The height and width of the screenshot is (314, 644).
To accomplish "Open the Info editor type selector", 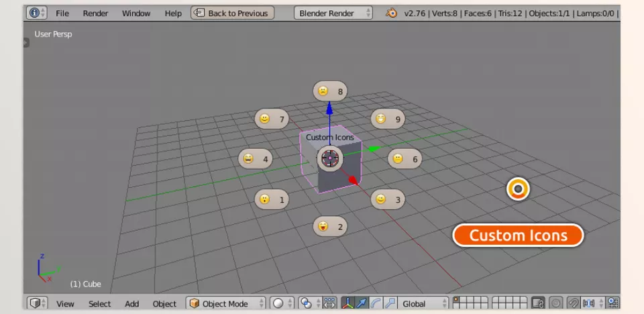I will (x=37, y=13).
